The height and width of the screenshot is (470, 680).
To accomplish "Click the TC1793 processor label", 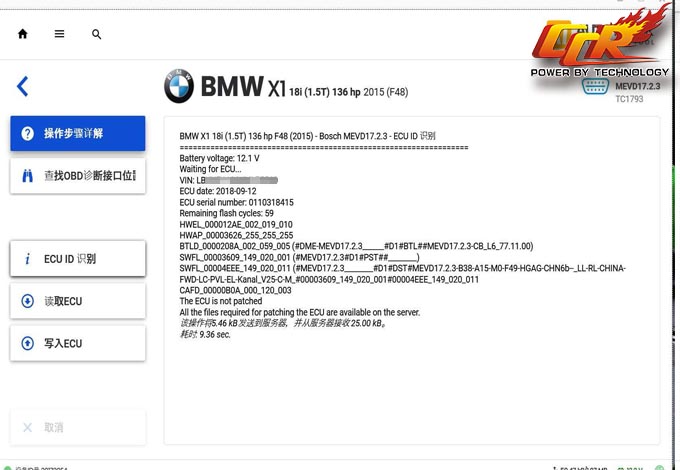I will point(629,99).
